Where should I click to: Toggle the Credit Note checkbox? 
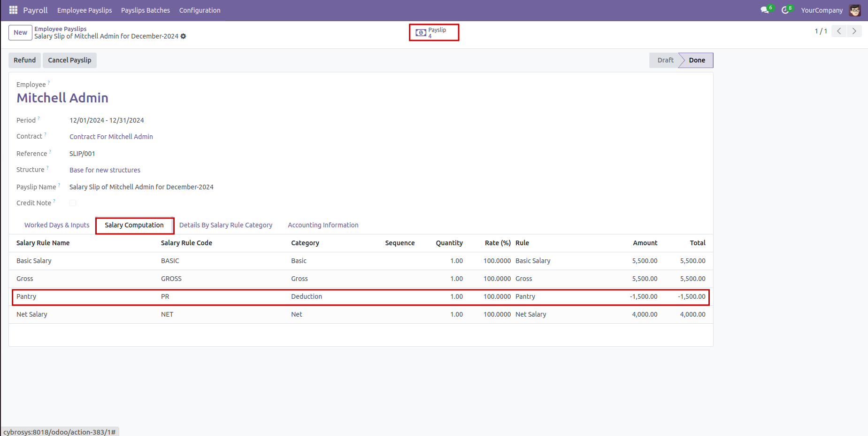tap(73, 203)
